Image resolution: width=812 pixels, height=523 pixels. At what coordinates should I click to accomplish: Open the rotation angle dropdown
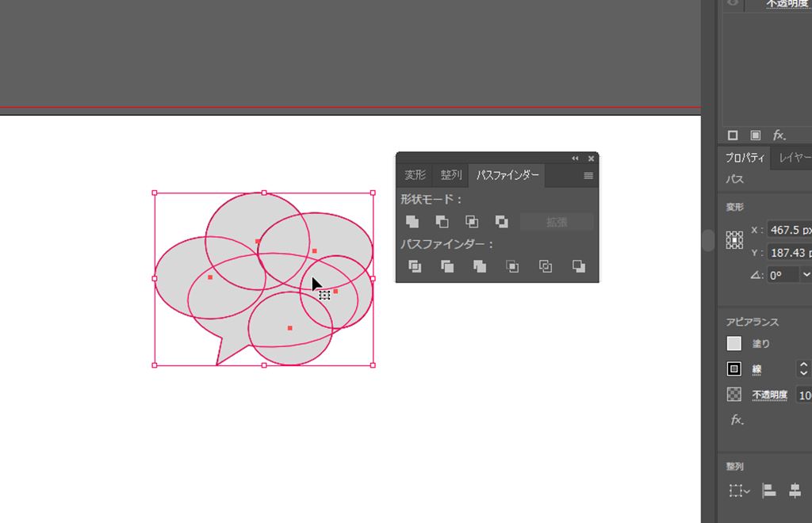click(806, 275)
